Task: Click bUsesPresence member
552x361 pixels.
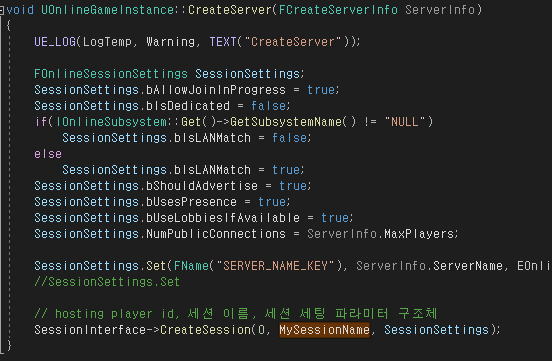Action: (x=191, y=202)
